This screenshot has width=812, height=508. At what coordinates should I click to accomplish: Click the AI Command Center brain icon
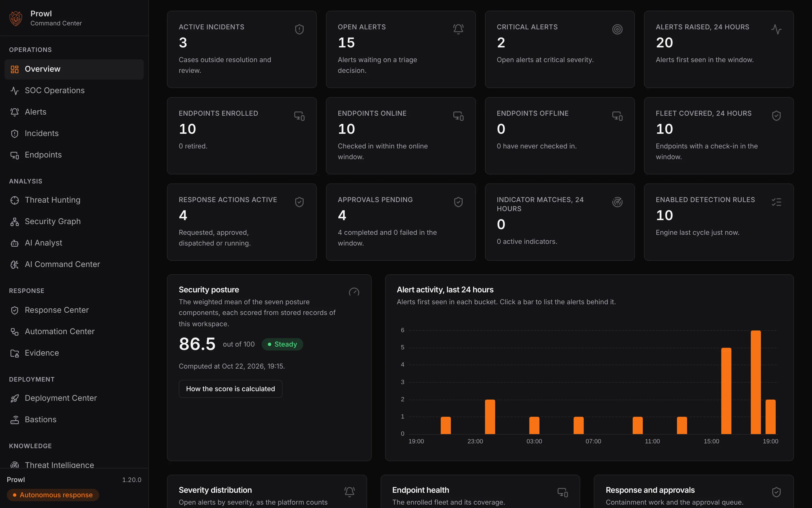(14, 265)
